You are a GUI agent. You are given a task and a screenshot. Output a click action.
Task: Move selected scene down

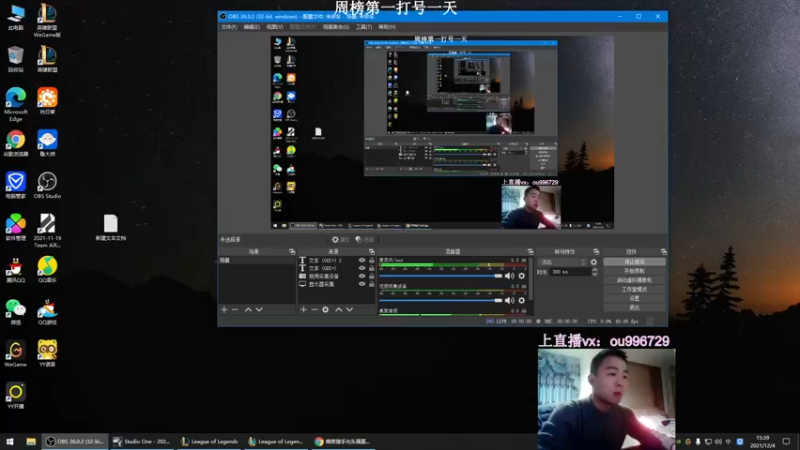tap(259, 310)
